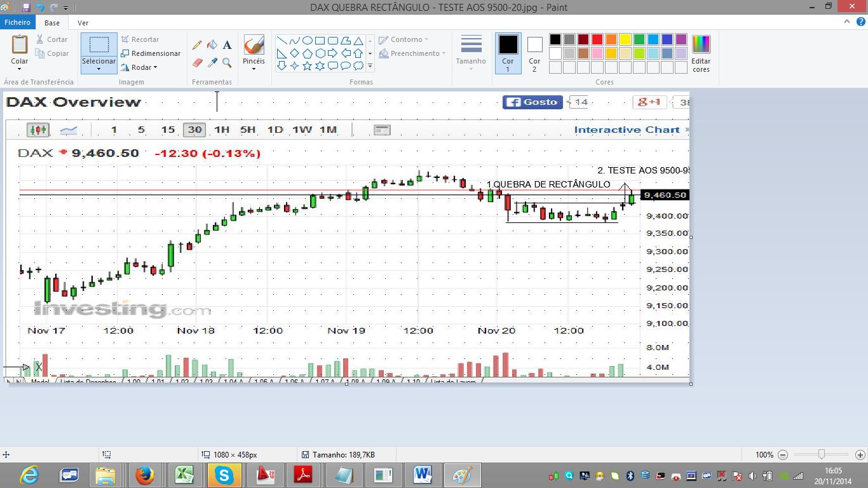Viewport: 868px width, 488px height.
Task: Expand the full shapes gallery
Action: pos(370,65)
